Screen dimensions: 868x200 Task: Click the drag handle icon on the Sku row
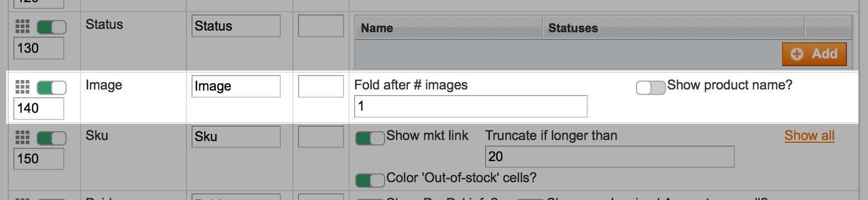(x=22, y=137)
